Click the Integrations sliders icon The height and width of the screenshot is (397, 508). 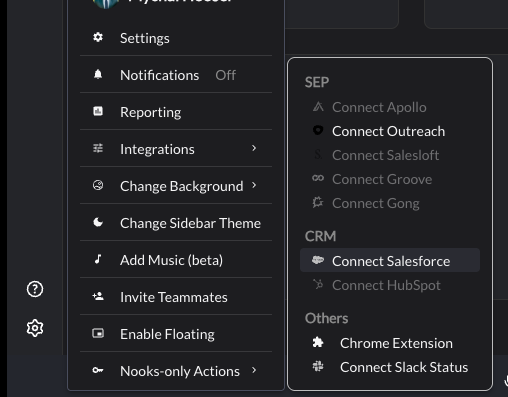98,148
